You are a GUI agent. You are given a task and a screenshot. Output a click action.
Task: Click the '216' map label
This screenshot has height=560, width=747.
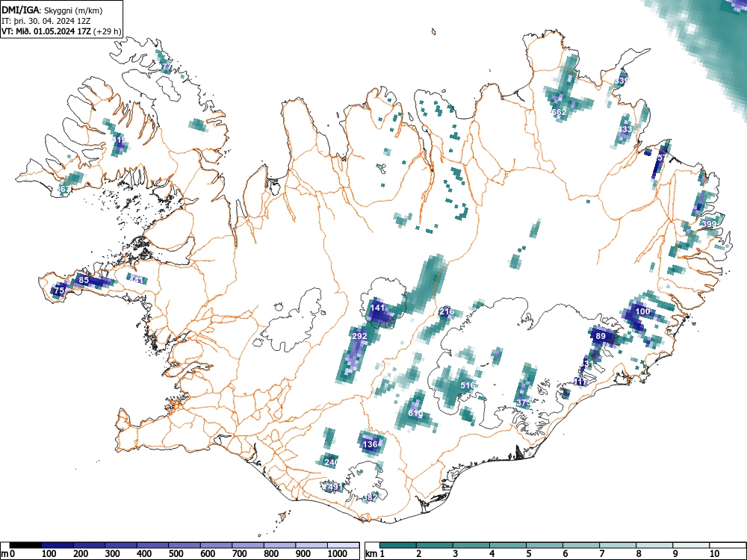447,312
